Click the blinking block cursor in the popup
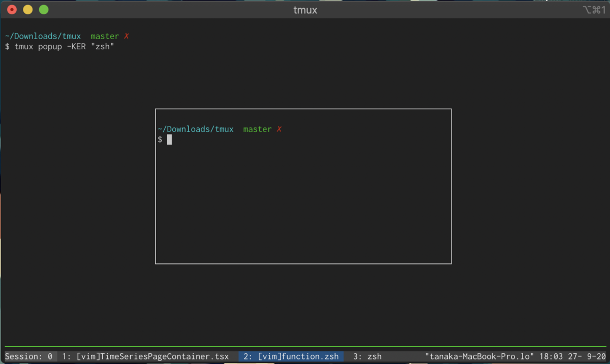The height and width of the screenshot is (364, 610). (169, 139)
